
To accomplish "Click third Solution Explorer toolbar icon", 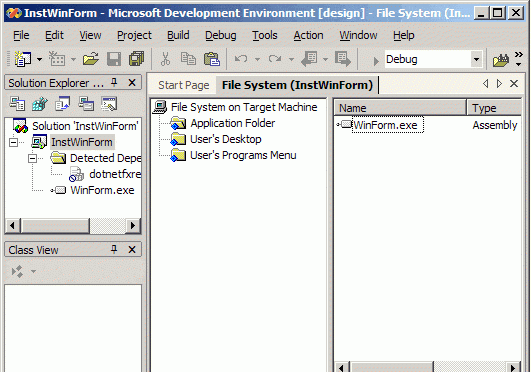I will tap(63, 104).
